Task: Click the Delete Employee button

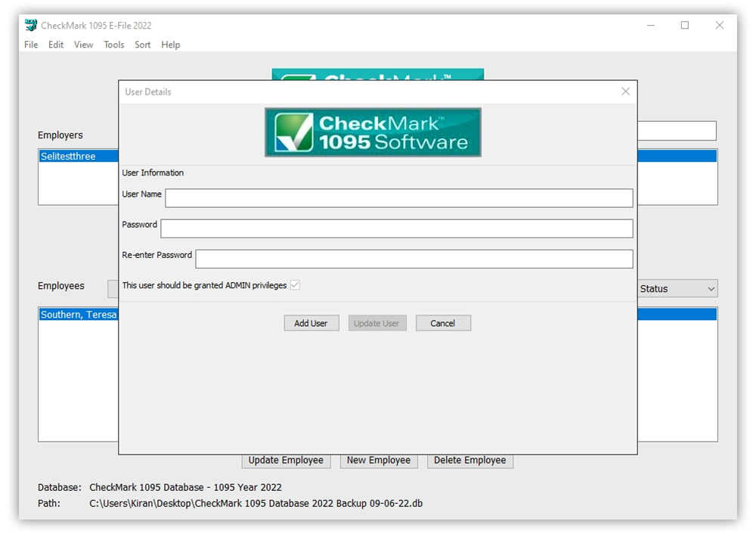Action: [x=470, y=461]
